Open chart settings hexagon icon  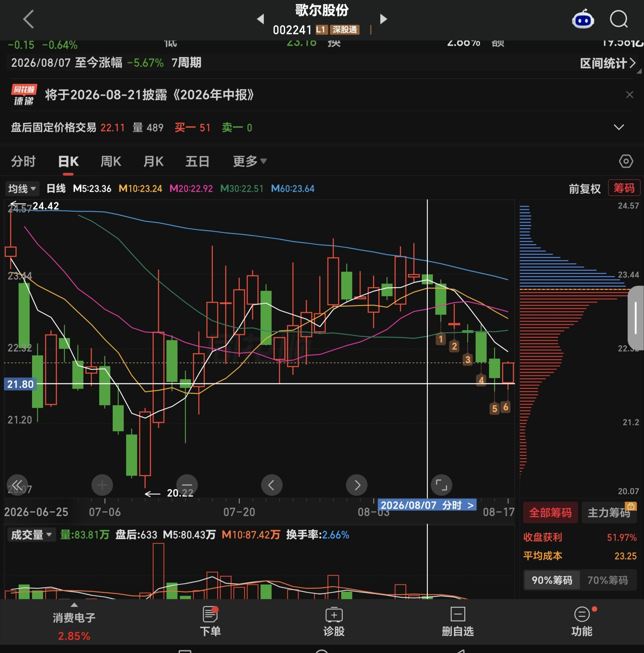coord(626,161)
